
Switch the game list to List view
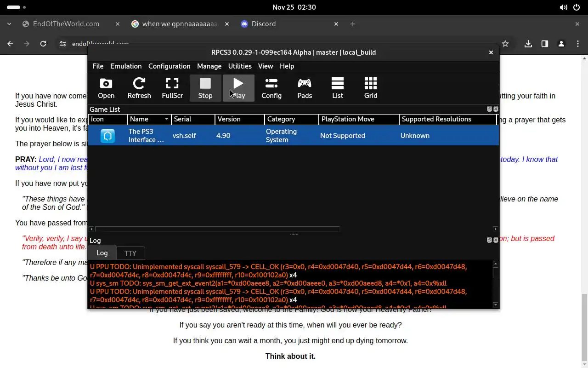(x=338, y=88)
